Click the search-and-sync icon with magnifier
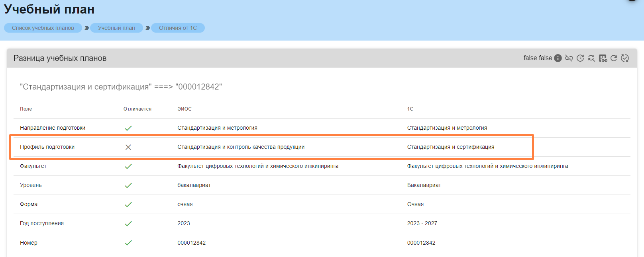The height and width of the screenshot is (257, 644). [x=591, y=58]
